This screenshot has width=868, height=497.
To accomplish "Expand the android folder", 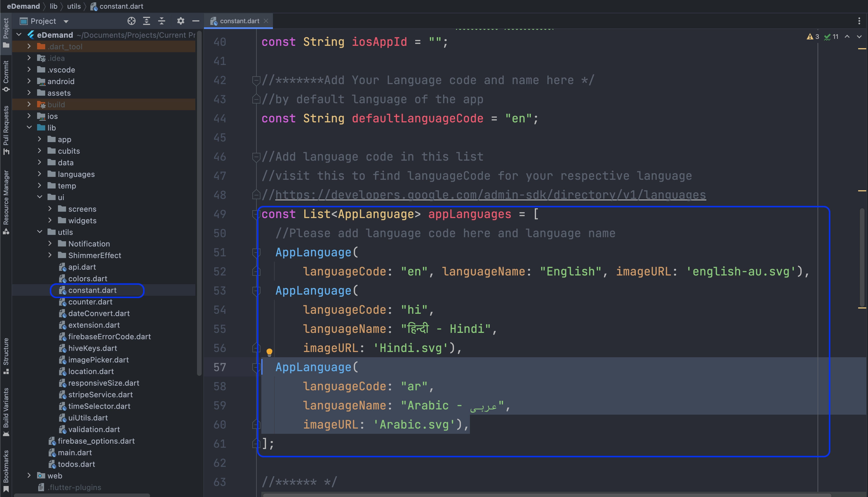I will tap(29, 81).
